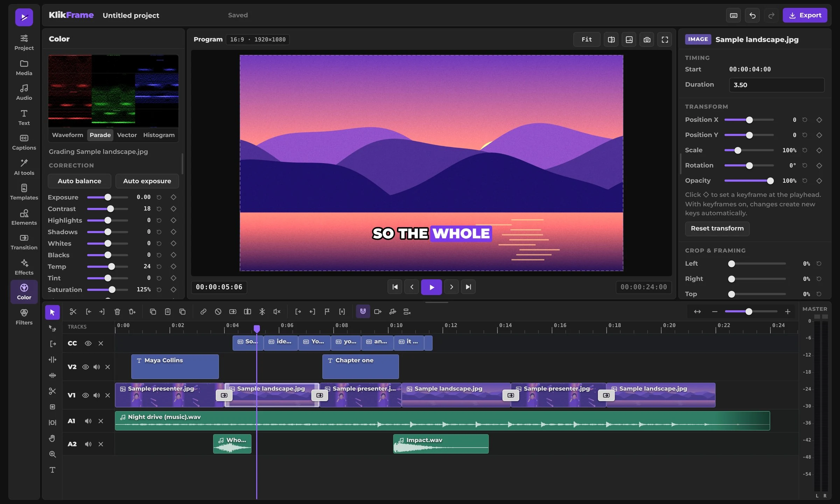Switch scope to Histogram tab

coord(159,135)
